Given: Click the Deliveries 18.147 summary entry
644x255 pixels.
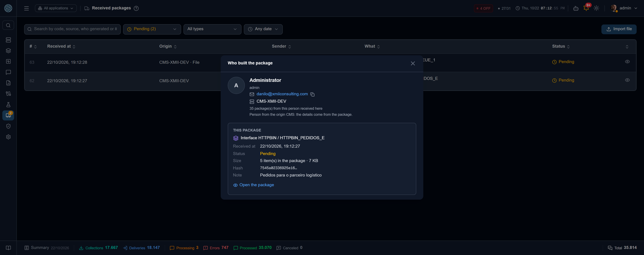Looking at the screenshot, I should click(142, 248).
